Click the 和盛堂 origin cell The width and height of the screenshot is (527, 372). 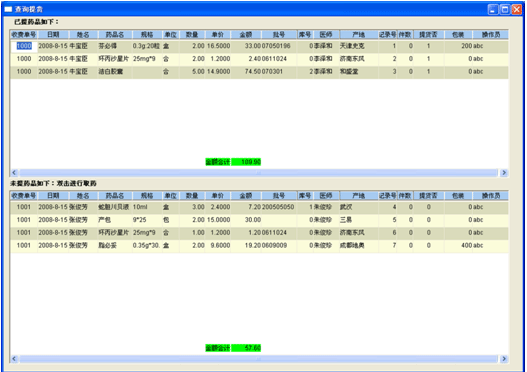(359, 72)
